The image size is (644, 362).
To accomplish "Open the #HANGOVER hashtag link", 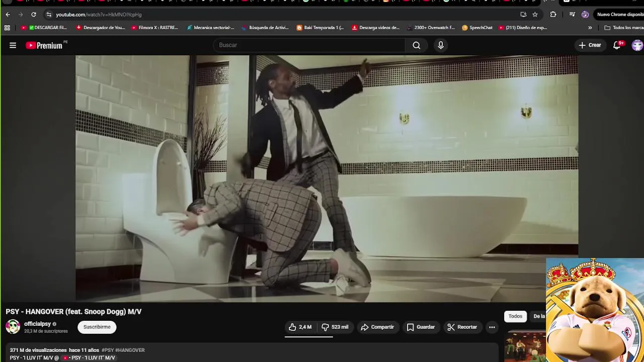I will point(130,350).
